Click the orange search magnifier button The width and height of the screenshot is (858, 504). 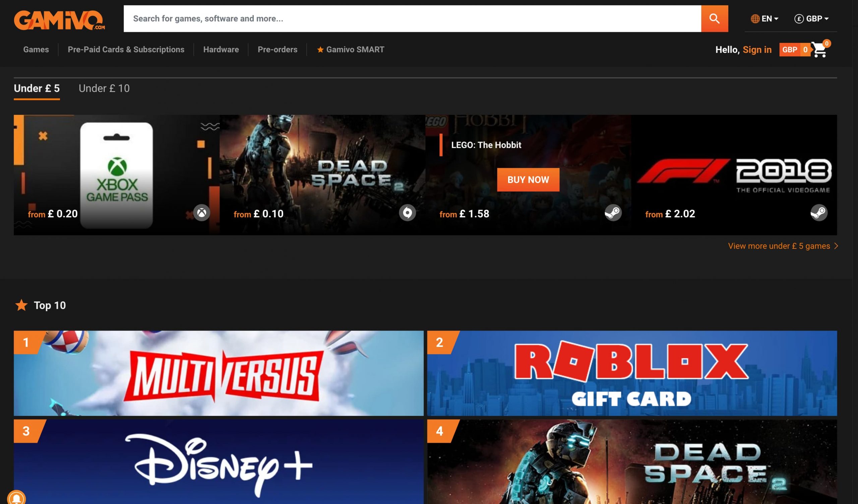714,19
